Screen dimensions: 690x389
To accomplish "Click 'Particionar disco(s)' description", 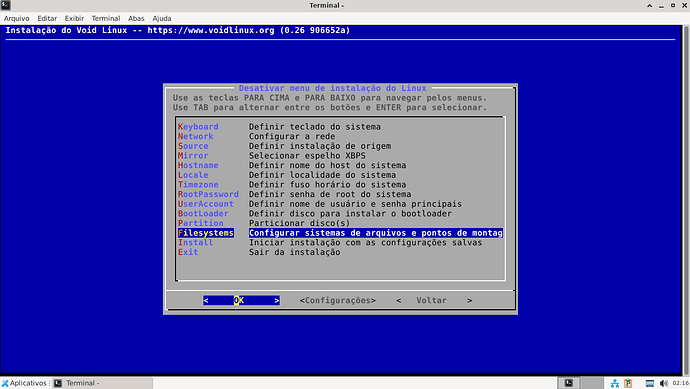I will tap(299, 224).
